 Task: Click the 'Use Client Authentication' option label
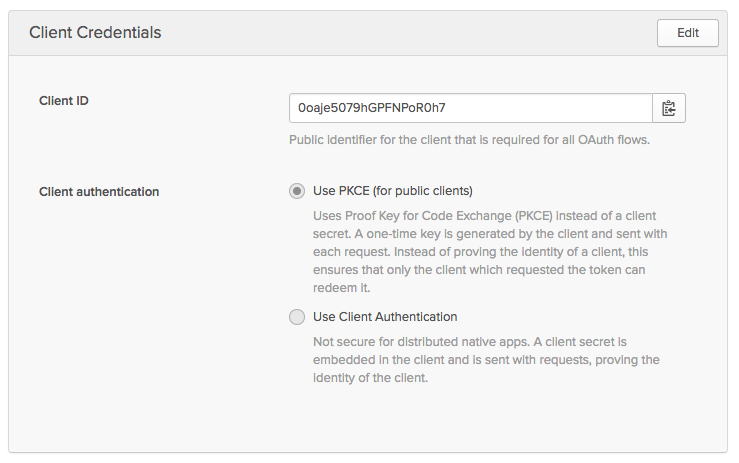(x=385, y=317)
